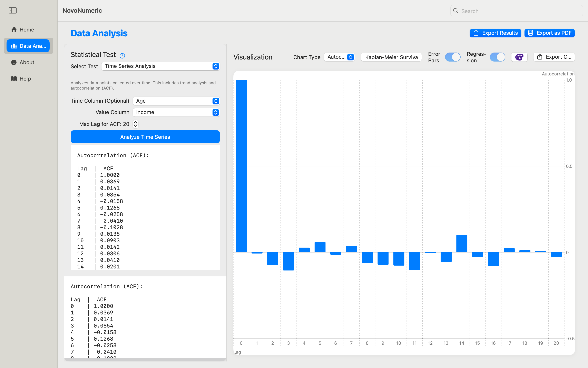The width and height of the screenshot is (588, 368).
Task: Click the About info icon
Action: point(14,62)
